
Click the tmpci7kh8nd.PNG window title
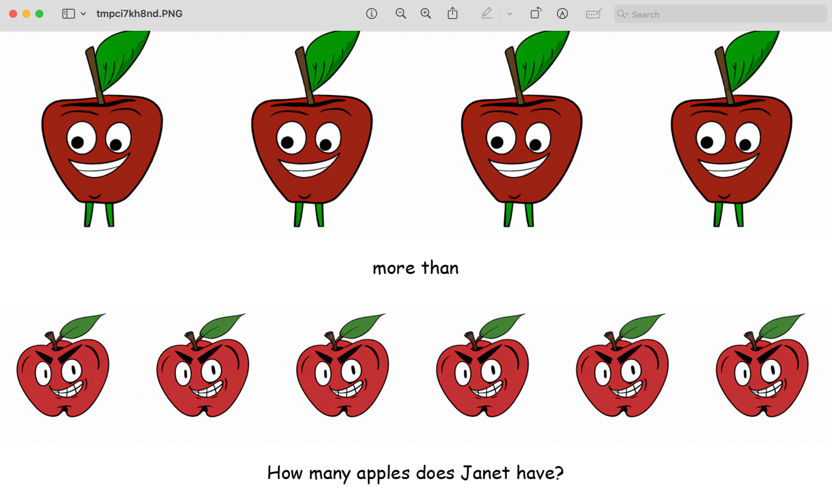(x=139, y=14)
